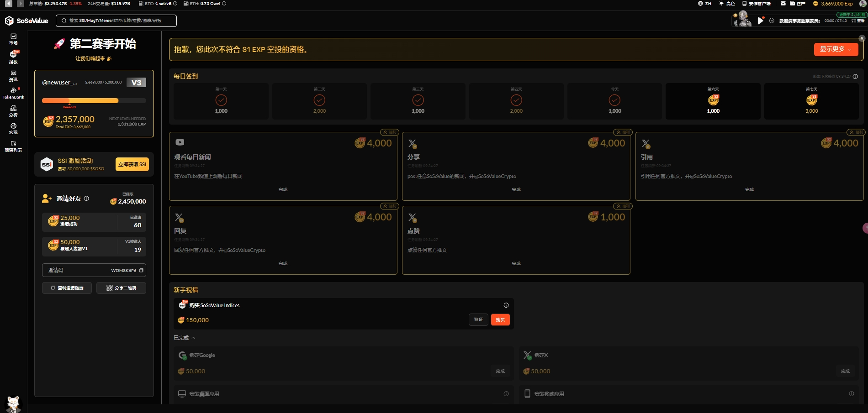868x413 pixels.
Task: Click the info icon on 购买 SoSoValue Indices
Action: pos(506,305)
